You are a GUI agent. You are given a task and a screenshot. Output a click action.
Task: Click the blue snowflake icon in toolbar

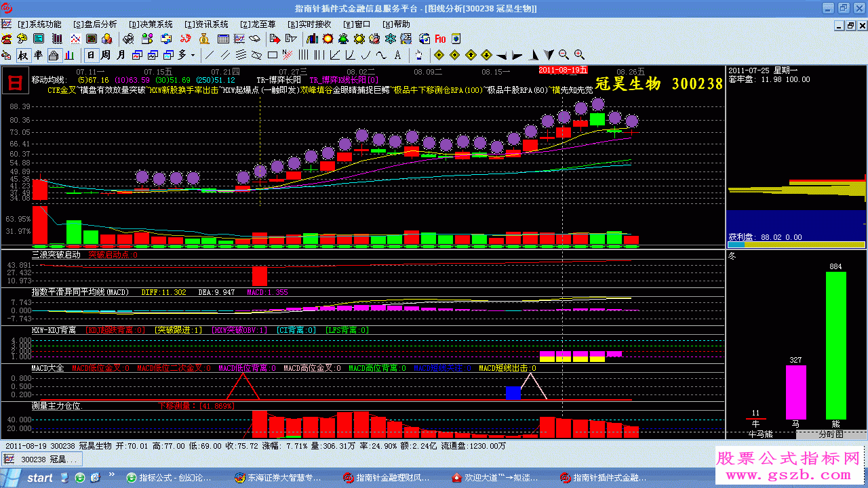click(389, 39)
